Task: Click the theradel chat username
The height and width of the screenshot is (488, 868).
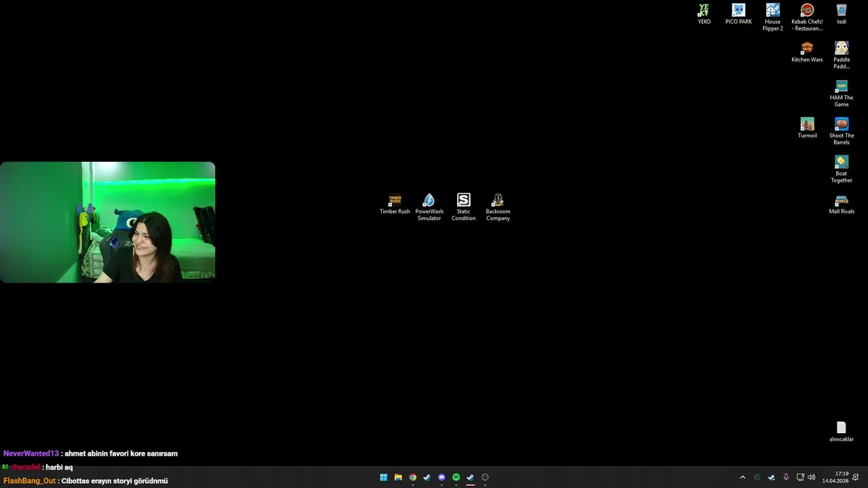Action: [x=26, y=467]
